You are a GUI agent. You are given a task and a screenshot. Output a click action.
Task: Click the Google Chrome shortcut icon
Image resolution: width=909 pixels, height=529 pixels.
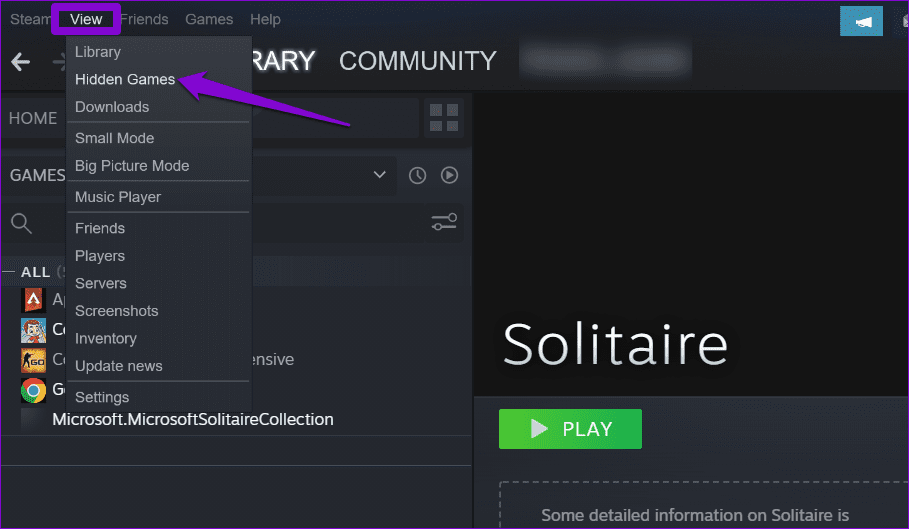click(33, 391)
